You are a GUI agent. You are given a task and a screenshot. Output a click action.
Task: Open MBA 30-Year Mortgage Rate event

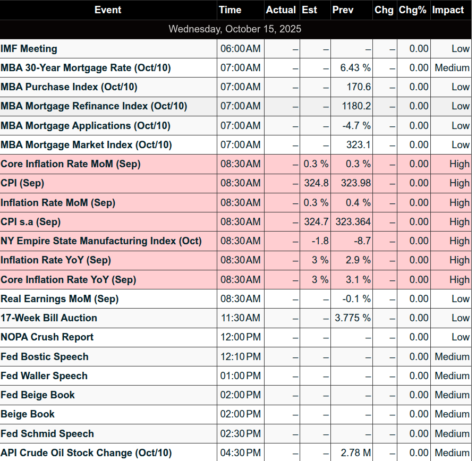point(86,68)
